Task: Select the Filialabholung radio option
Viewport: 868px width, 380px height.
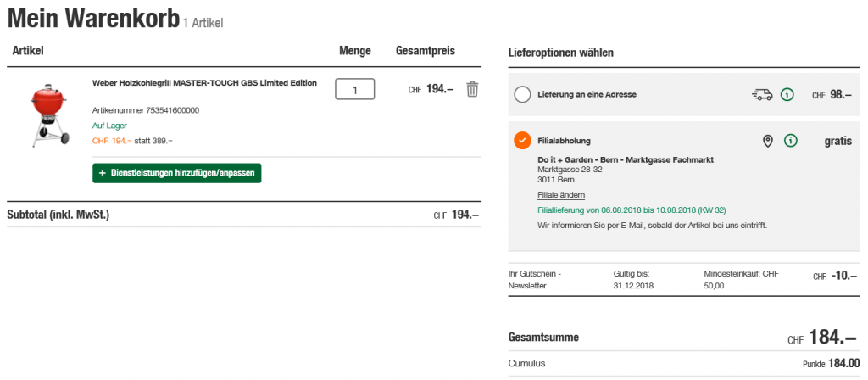Action: (522, 141)
